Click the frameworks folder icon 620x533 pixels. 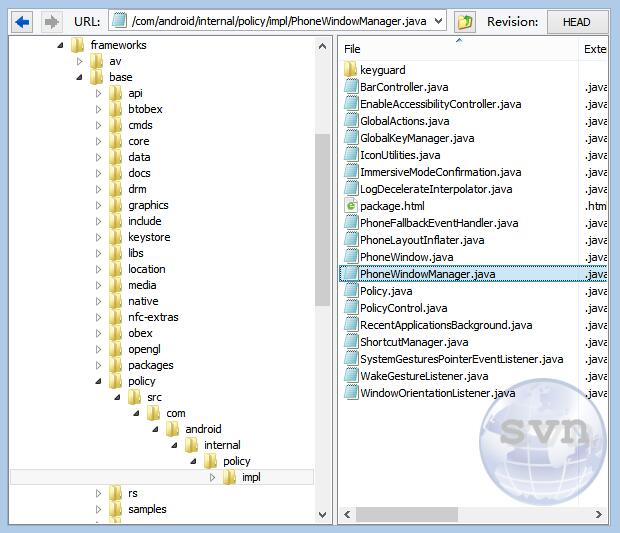(77, 45)
